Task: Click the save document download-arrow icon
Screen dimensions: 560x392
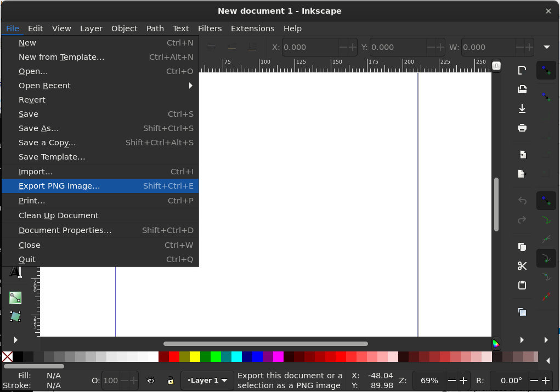Action: click(x=522, y=109)
